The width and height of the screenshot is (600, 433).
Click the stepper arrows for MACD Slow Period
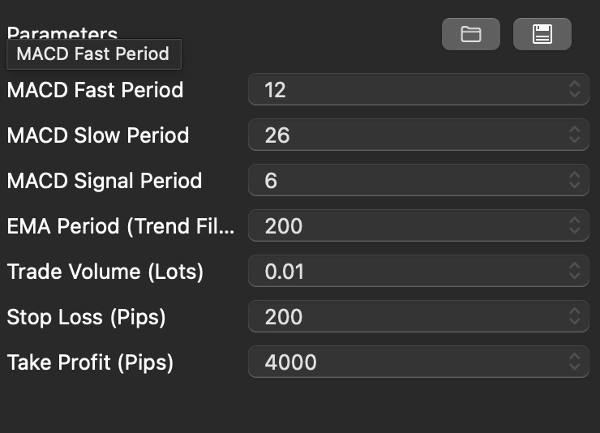(x=575, y=135)
